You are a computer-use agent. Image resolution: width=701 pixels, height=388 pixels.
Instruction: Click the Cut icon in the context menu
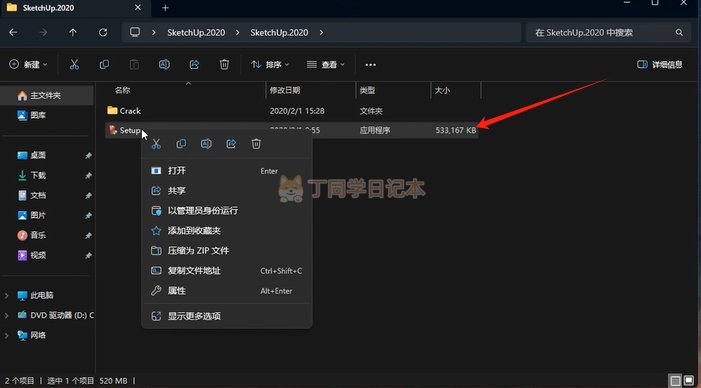tap(156, 143)
